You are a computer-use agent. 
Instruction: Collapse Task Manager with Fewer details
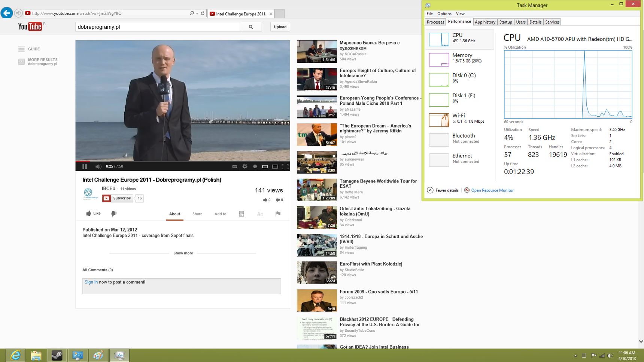pos(443,190)
